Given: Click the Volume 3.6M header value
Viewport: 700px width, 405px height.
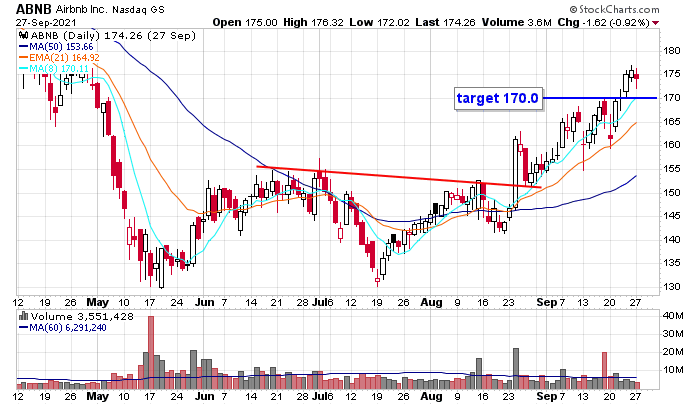Looking at the screenshot, I should click(x=517, y=22).
